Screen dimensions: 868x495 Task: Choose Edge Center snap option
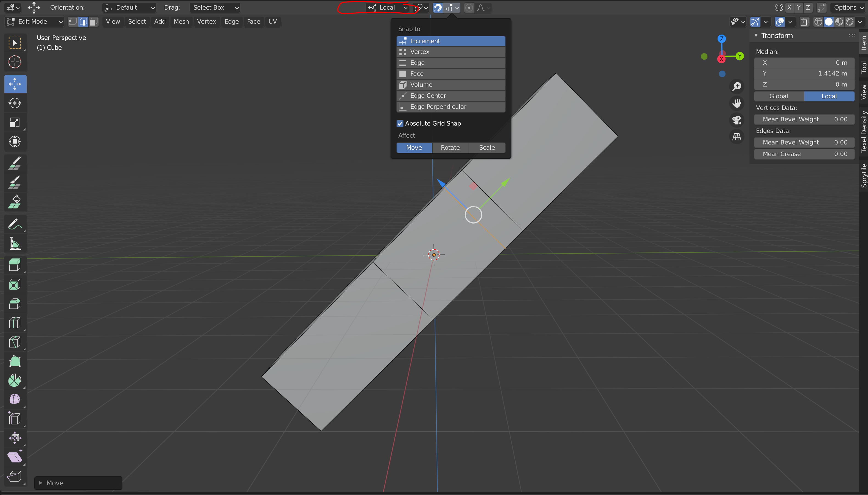tap(451, 96)
